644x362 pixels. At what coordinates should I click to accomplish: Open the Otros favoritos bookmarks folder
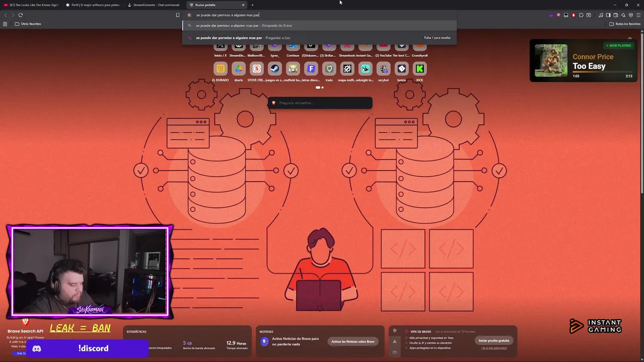pyautogui.click(x=28, y=24)
